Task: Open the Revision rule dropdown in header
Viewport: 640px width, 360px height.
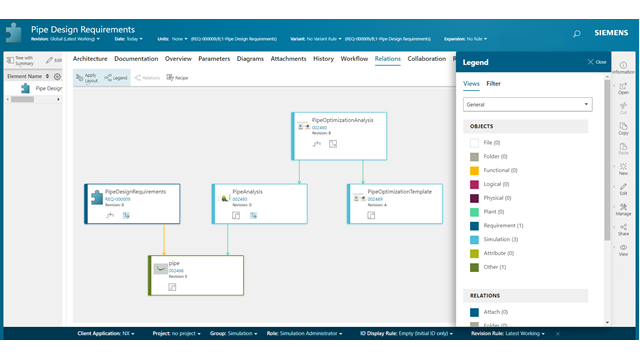Action: pos(65,39)
